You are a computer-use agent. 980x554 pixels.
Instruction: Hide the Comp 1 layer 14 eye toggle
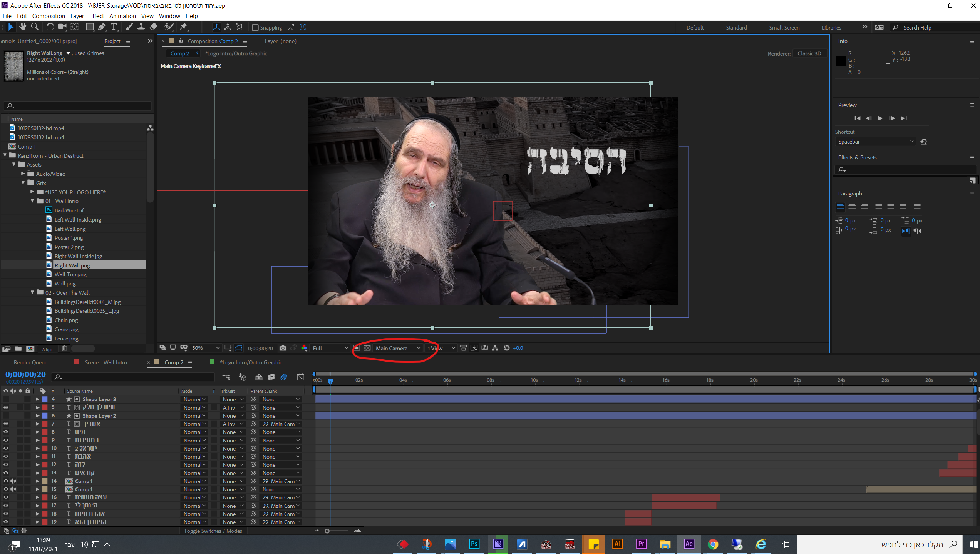(6, 481)
